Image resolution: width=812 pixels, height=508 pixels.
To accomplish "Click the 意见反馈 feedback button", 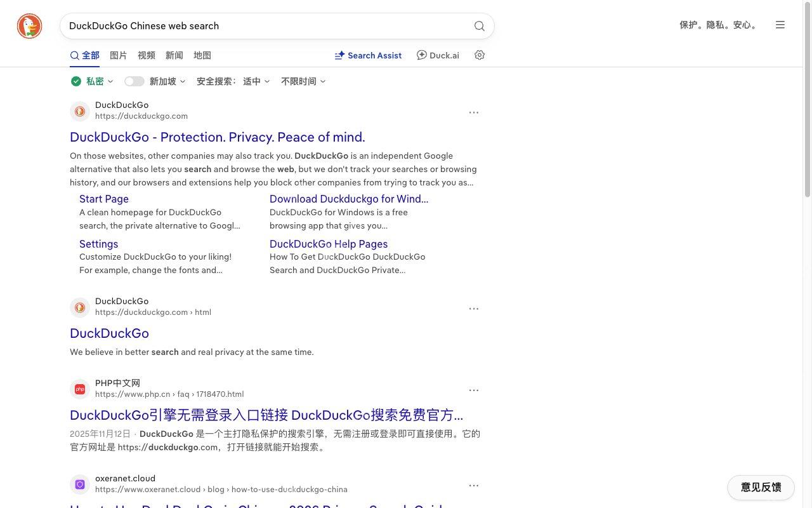I will [761, 487].
